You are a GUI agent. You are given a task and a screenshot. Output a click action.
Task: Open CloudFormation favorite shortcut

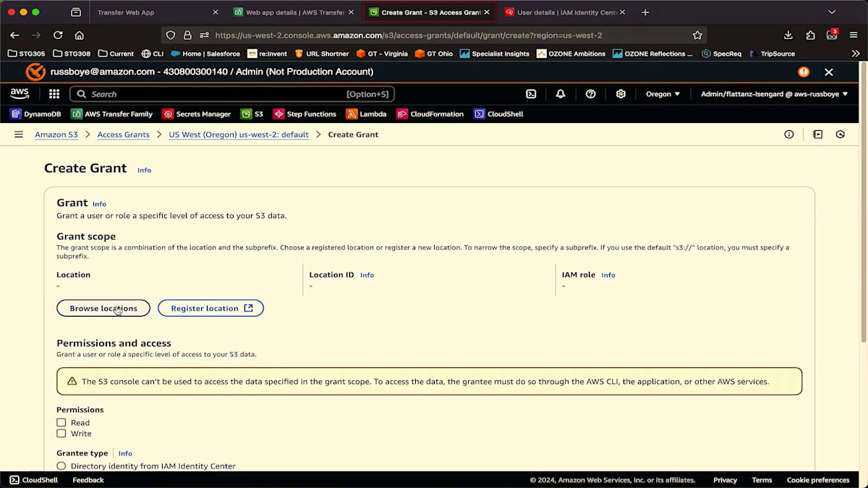pos(430,114)
